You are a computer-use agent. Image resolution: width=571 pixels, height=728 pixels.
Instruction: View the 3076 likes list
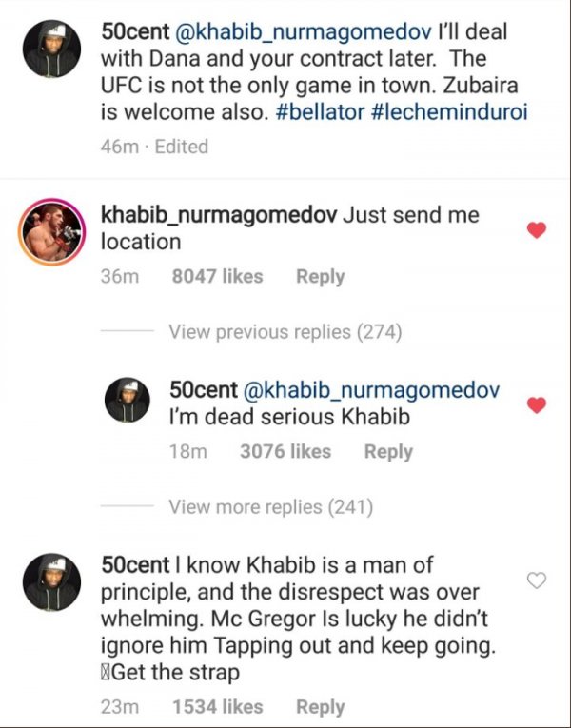(285, 452)
